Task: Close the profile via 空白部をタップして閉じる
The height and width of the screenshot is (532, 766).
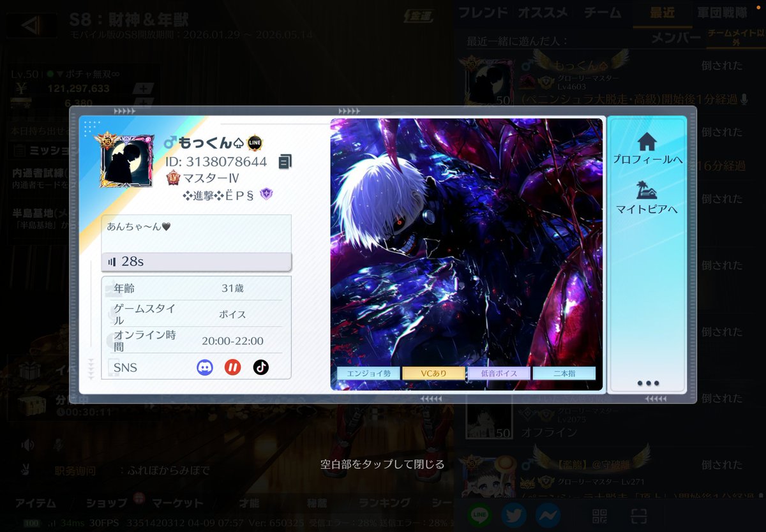Action: click(383, 464)
